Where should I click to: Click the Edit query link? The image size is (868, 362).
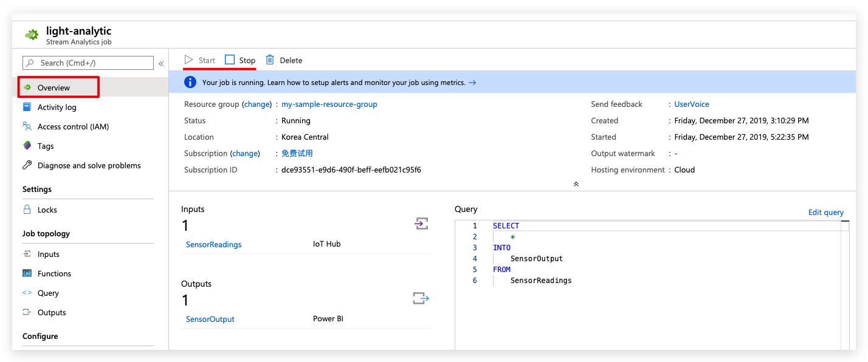825,212
